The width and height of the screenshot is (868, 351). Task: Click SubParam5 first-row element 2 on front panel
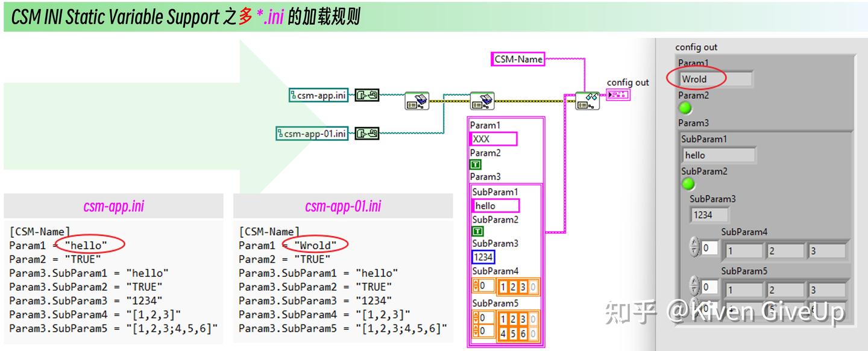[785, 290]
